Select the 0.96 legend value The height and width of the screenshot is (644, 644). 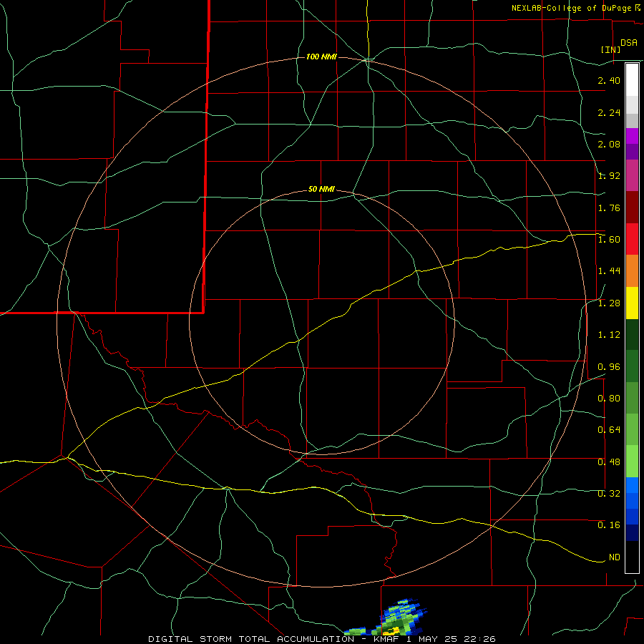(609, 367)
